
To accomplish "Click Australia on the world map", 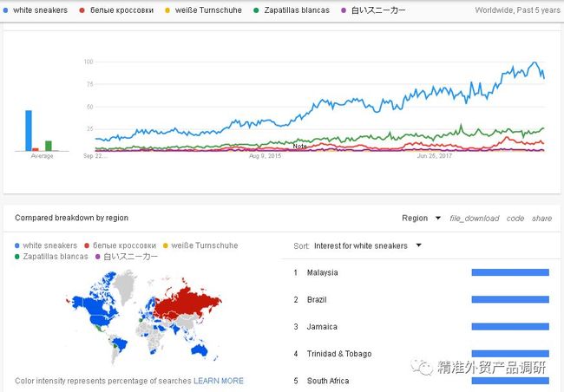I will tap(200, 350).
